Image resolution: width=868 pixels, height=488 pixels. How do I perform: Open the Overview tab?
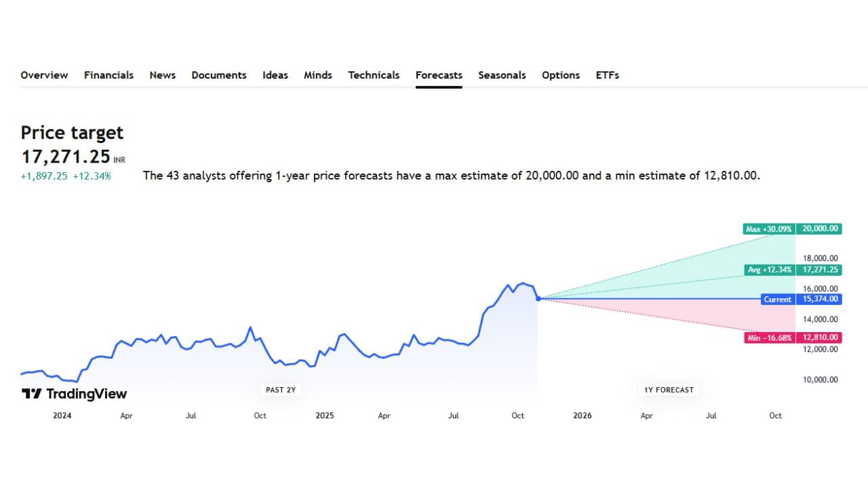coord(44,75)
